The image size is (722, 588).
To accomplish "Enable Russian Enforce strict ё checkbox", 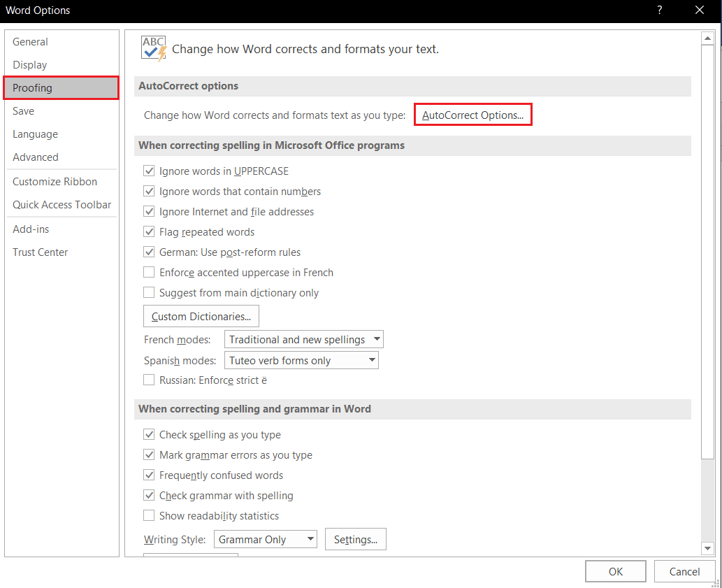I will pos(149,380).
